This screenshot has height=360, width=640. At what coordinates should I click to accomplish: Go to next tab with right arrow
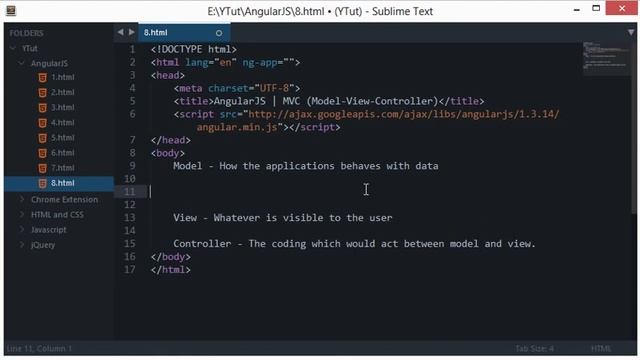pos(131,32)
